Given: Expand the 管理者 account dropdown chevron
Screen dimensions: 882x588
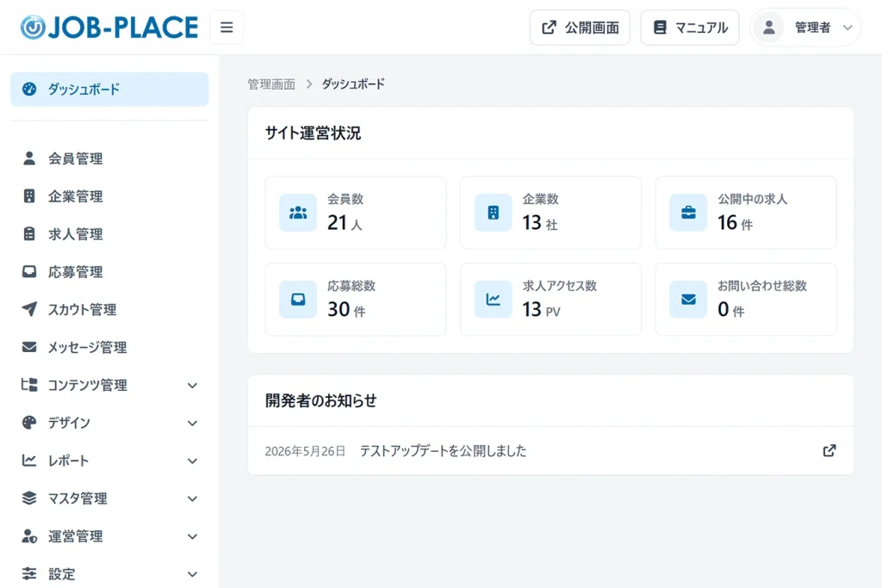Looking at the screenshot, I should click(848, 27).
